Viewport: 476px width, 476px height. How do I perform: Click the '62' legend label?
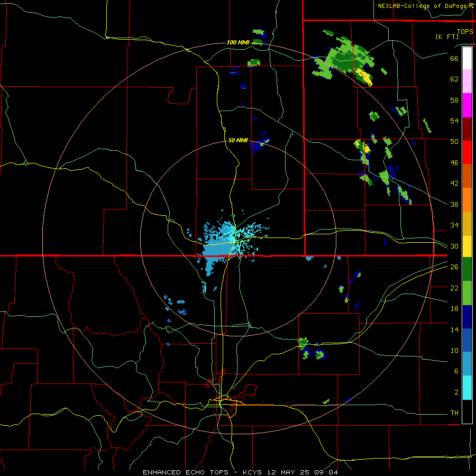click(454, 79)
